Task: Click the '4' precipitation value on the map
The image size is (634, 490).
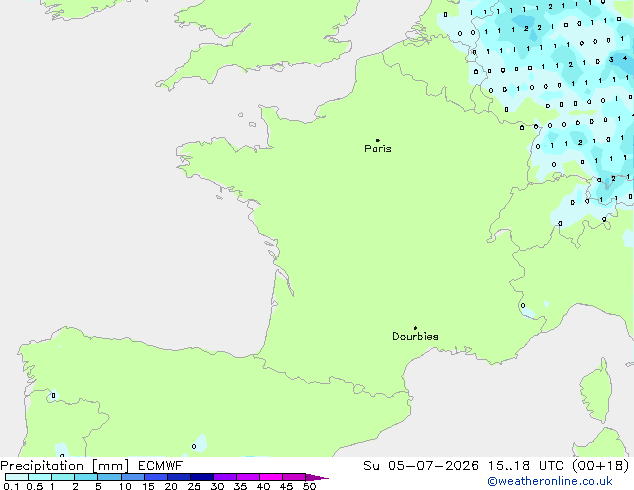Action: click(x=625, y=58)
